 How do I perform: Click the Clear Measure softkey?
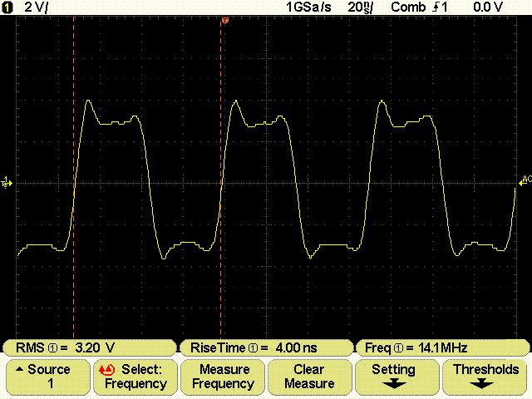310,377
